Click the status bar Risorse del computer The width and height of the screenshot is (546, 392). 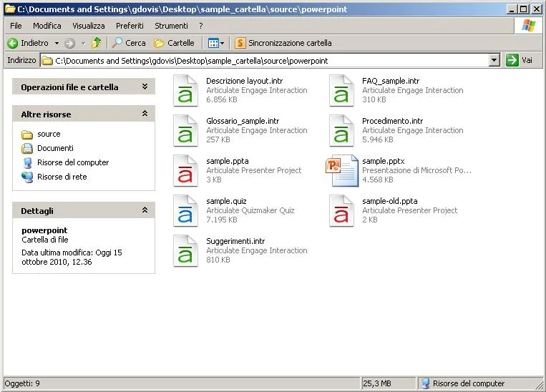[468, 383]
